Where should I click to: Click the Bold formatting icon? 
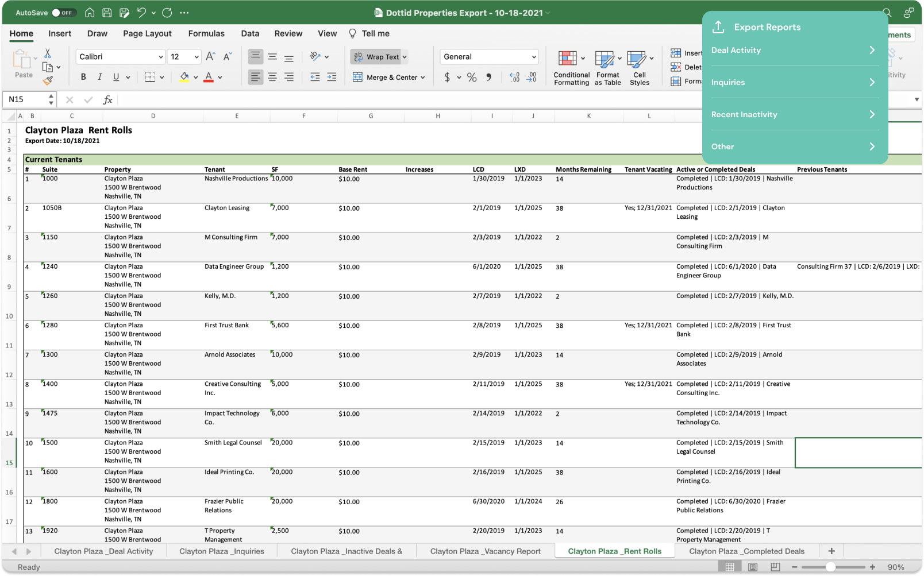(83, 77)
